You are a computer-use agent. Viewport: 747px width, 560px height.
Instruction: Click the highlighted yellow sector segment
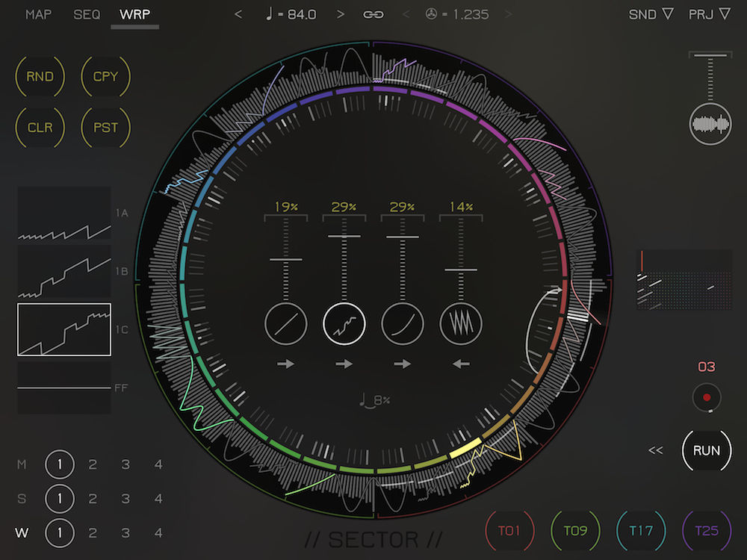click(x=465, y=449)
